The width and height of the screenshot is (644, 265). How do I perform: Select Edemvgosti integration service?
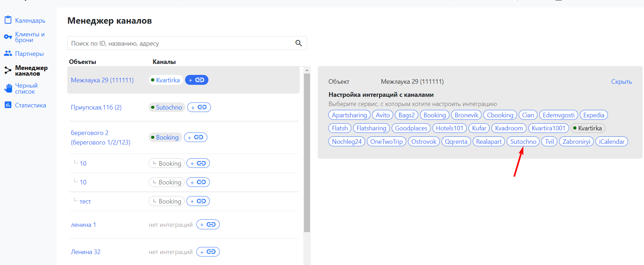(x=559, y=115)
